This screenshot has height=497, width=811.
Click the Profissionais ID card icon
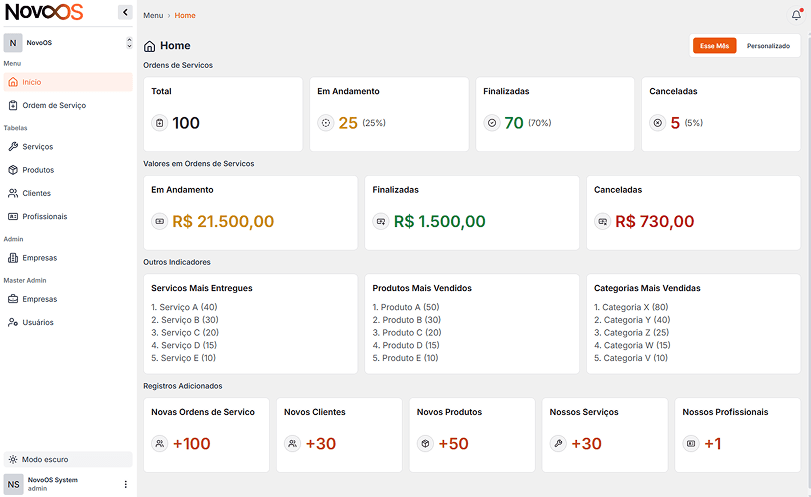pyautogui.click(x=13, y=216)
